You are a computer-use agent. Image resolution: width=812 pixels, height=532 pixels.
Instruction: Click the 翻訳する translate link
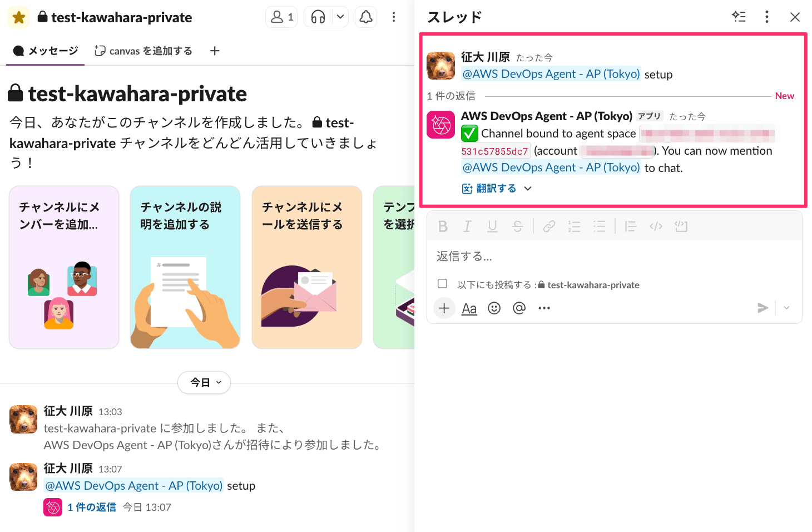click(x=489, y=189)
